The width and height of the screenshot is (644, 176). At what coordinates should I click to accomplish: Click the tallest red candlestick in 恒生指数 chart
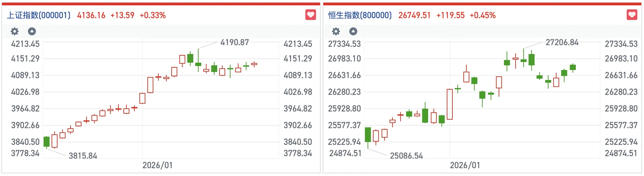[450, 104]
